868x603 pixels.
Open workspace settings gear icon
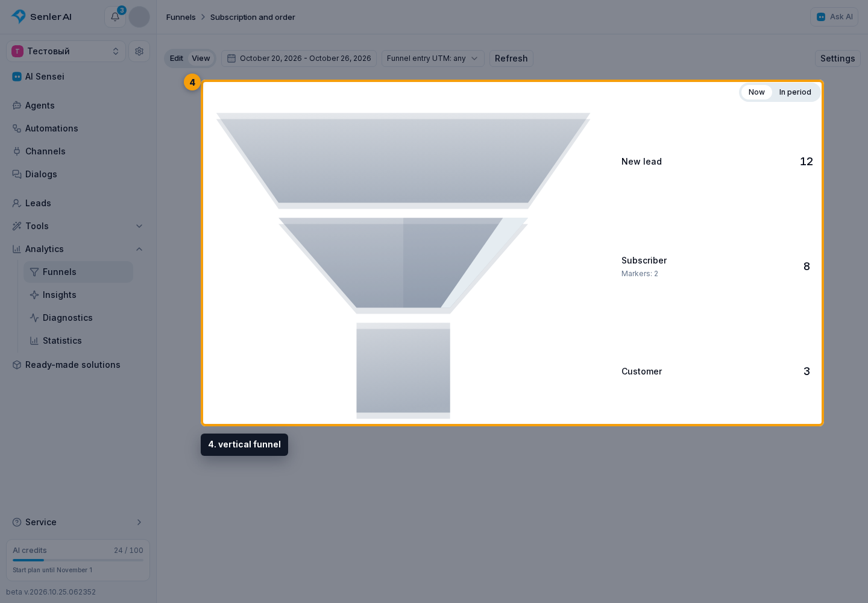(139, 51)
